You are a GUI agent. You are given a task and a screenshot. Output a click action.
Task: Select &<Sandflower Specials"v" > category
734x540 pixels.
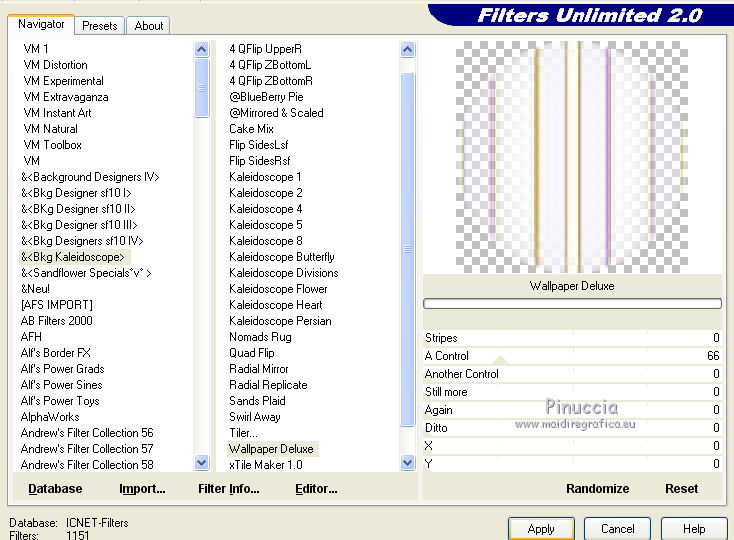tap(86, 273)
